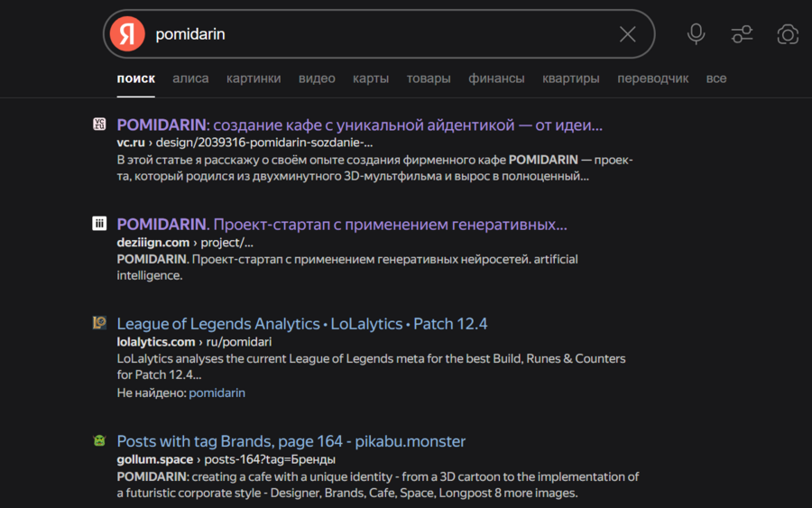The image size is (812, 508).
Task: Open the видео tab
Action: [x=317, y=79]
